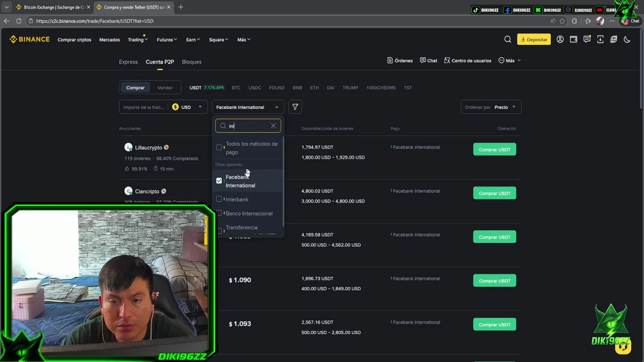Image resolution: width=644 pixels, height=362 pixels.
Task: Open the header messages notification icon
Action: pos(587,39)
